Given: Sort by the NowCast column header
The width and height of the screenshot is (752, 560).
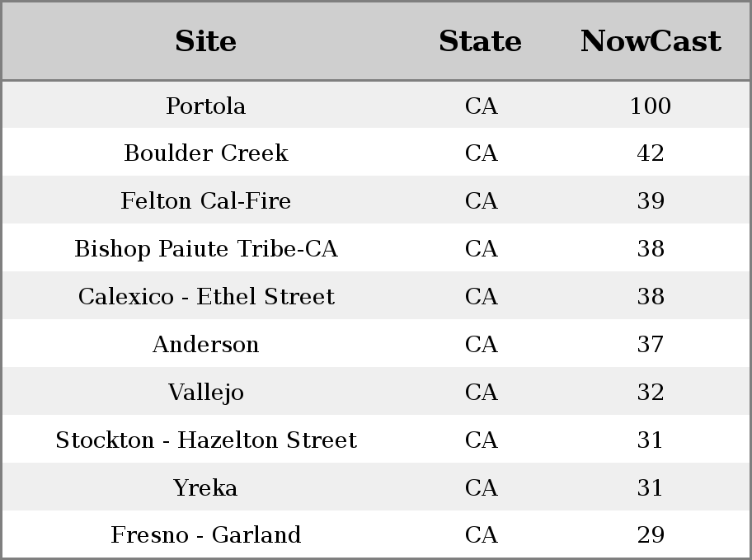Looking at the screenshot, I should pyautogui.click(x=651, y=41).
